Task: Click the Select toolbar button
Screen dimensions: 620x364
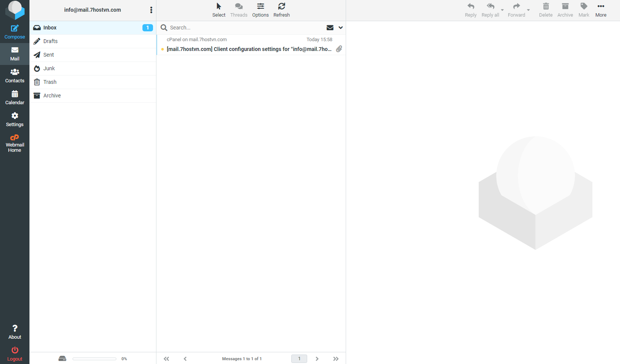Action: tap(219, 10)
